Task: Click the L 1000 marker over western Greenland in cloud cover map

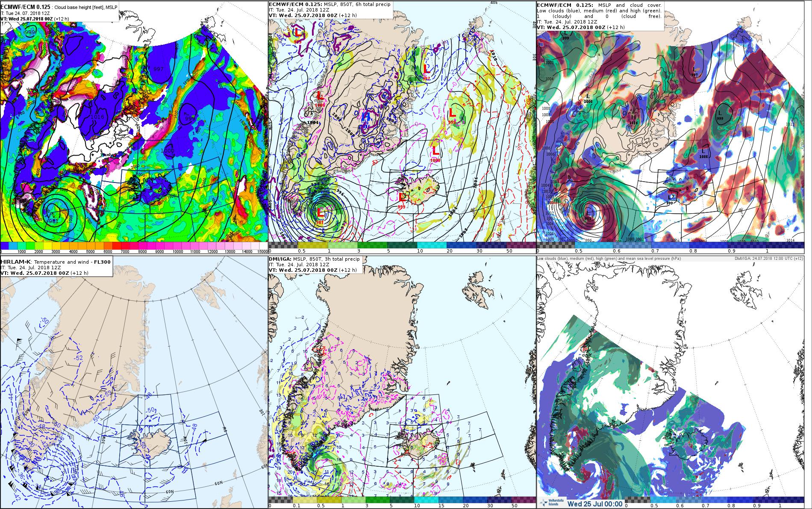Action: (588, 98)
